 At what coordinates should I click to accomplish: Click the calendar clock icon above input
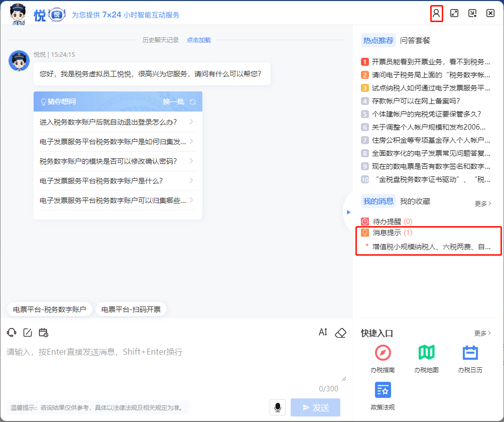43,333
